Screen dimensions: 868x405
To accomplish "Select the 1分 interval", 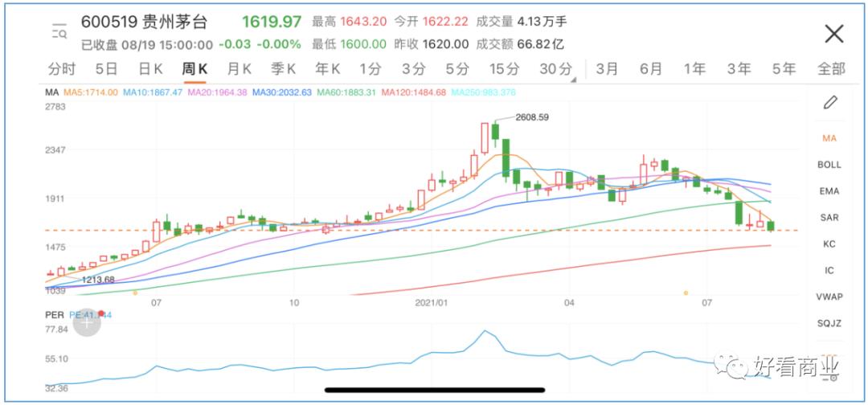I will coord(371,68).
